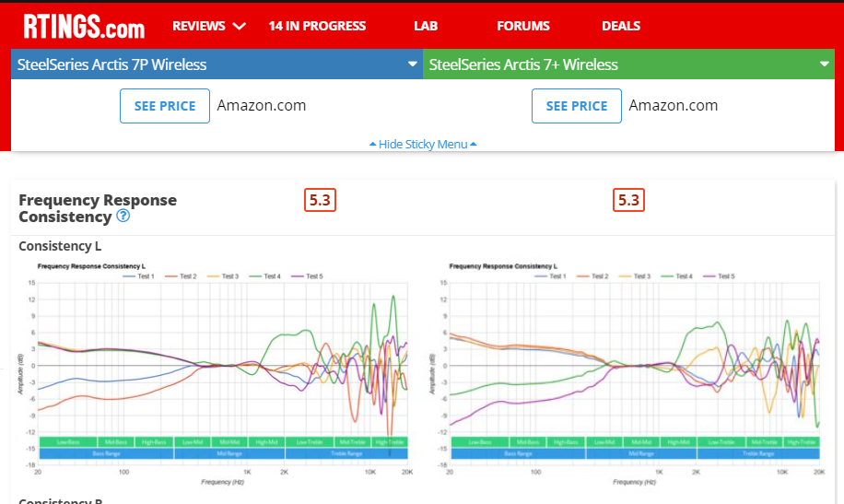Toggle Test 4 series in Arctis 7P chart legend

264,276
